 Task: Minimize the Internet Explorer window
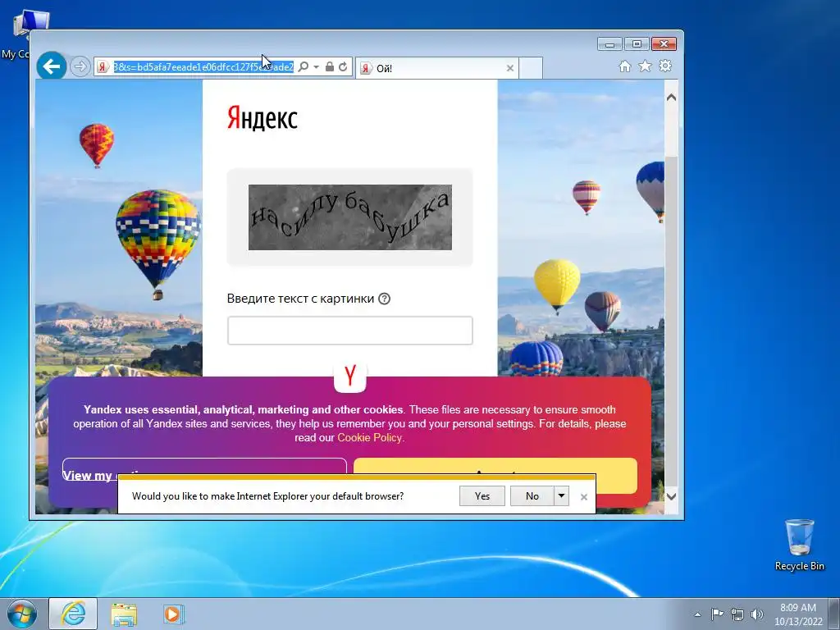(609, 44)
